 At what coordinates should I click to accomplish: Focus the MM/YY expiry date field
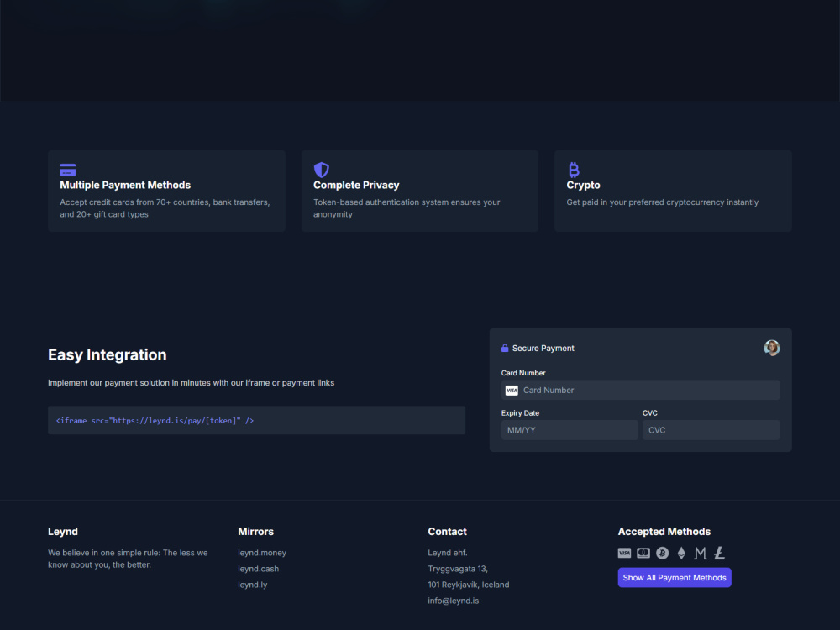[x=570, y=430]
